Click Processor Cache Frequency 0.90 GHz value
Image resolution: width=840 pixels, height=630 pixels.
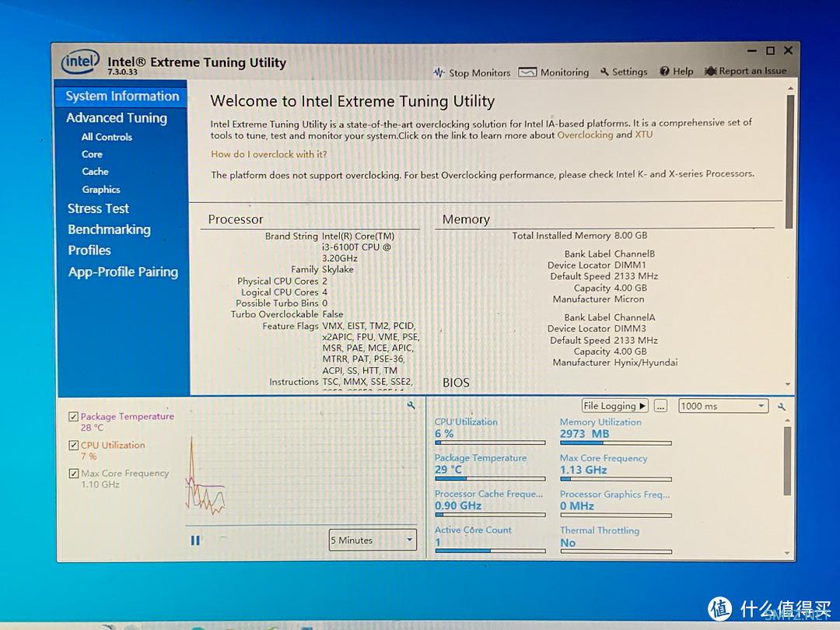coord(458,506)
